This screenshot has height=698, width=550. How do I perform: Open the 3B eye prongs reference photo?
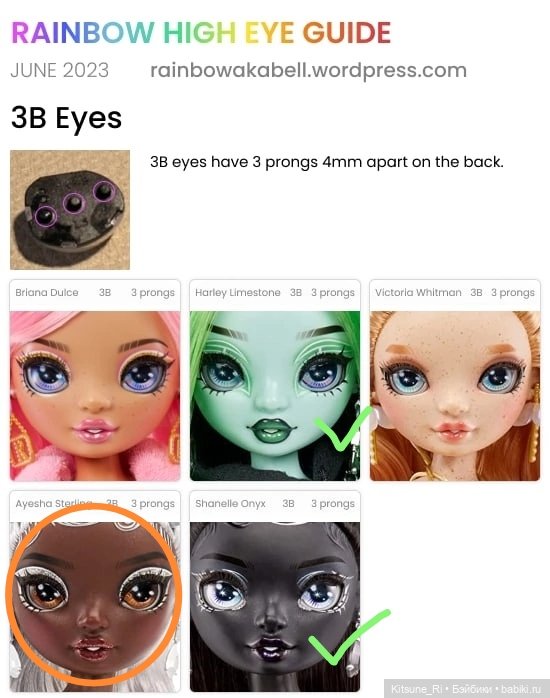pos(70,210)
